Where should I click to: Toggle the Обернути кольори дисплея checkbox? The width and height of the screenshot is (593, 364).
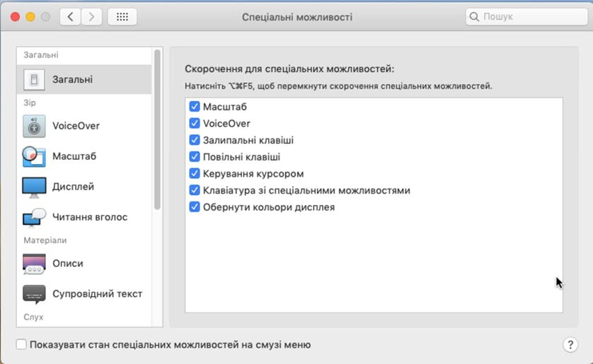195,207
